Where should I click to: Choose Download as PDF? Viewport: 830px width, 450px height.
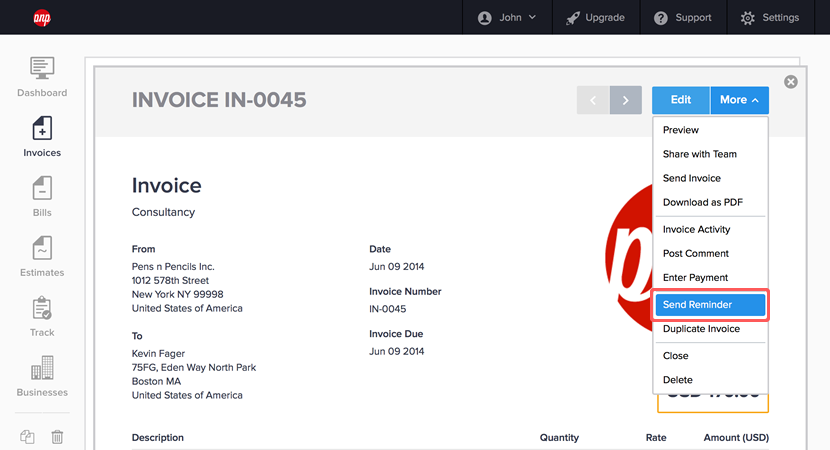tap(710, 202)
